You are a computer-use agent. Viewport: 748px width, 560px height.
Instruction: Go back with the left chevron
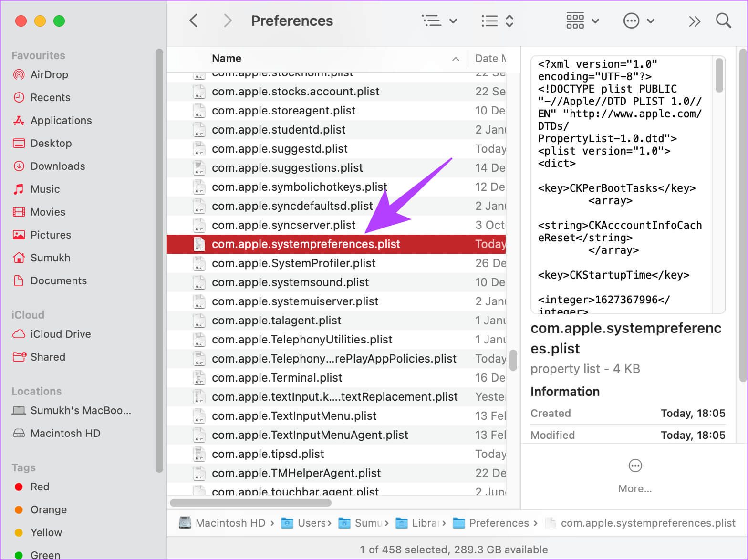[193, 21]
